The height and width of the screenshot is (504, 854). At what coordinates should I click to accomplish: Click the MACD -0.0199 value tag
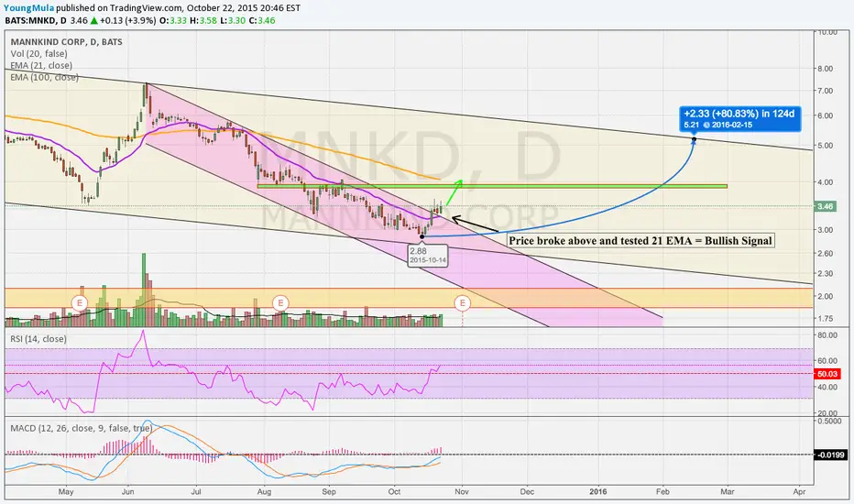coord(830,455)
